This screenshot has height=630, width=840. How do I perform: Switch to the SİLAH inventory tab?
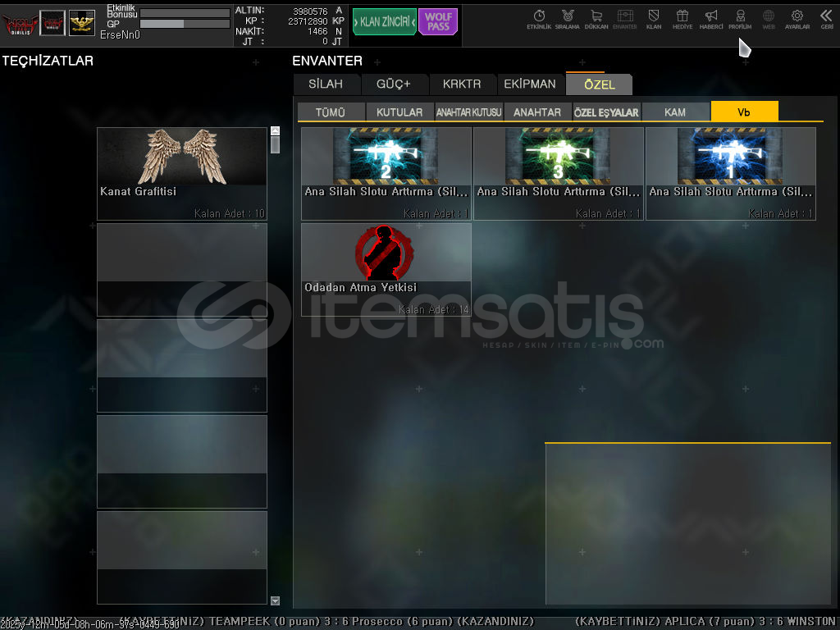coord(326,84)
